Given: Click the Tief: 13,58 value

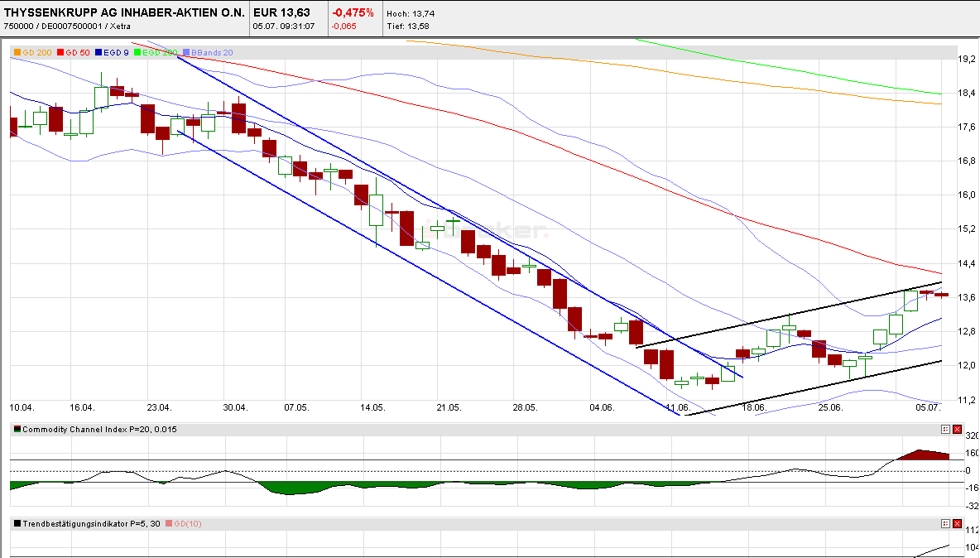Looking at the screenshot, I should pyautogui.click(x=408, y=26).
